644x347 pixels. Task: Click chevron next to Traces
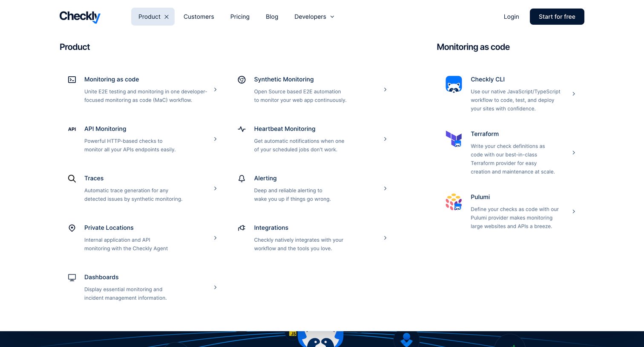click(215, 188)
